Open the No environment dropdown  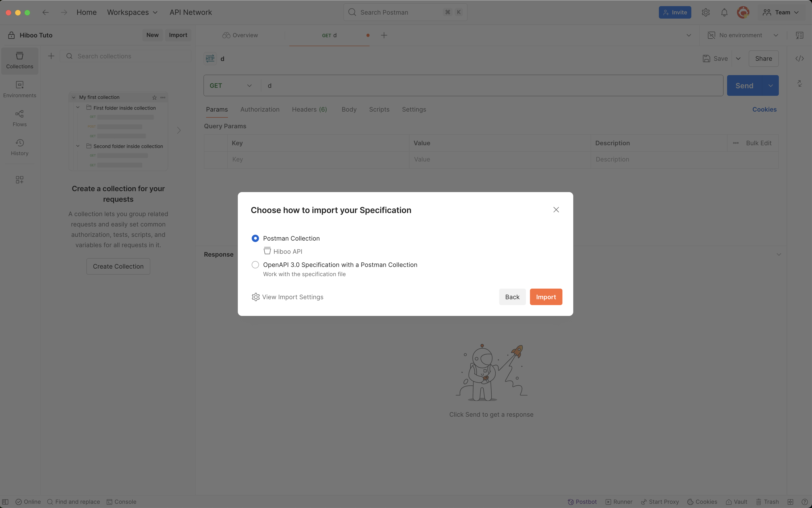click(x=743, y=35)
